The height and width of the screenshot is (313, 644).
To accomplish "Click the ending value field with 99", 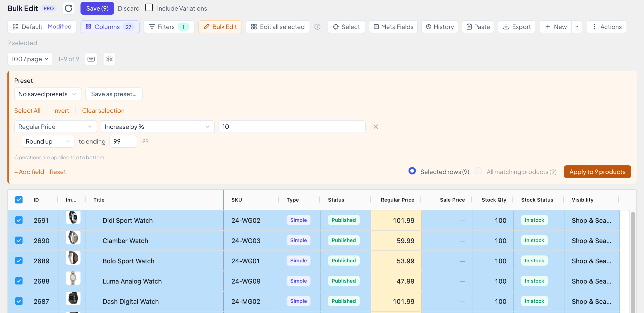I will (123, 142).
